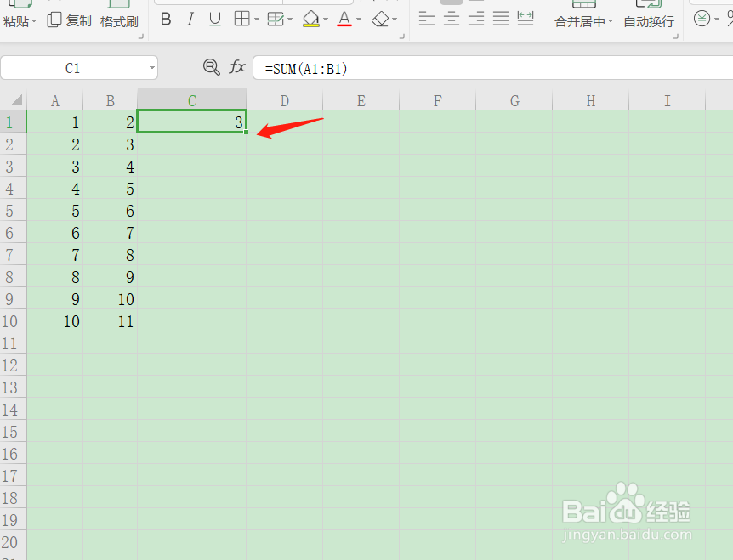Toggle italic formatting
Screen dimensions: 733x560
190,20
